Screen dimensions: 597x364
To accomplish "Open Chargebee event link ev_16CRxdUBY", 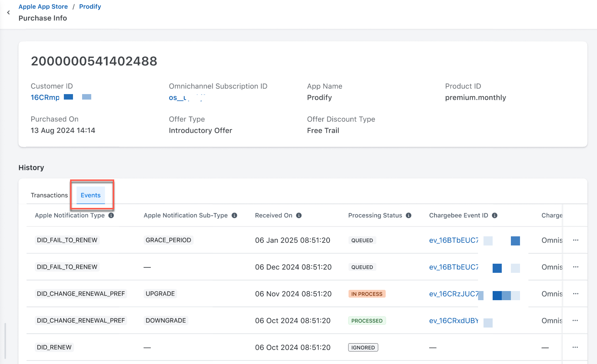I will tap(454, 321).
